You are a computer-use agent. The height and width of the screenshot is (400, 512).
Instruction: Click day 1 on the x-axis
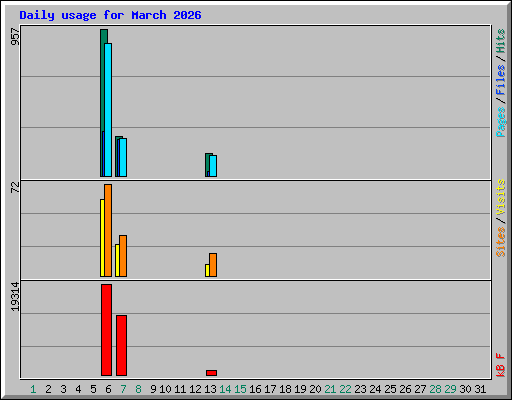pyautogui.click(x=33, y=389)
